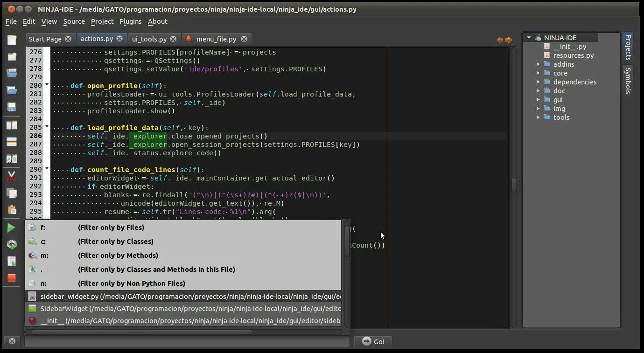Expand the gui folder

point(538,100)
